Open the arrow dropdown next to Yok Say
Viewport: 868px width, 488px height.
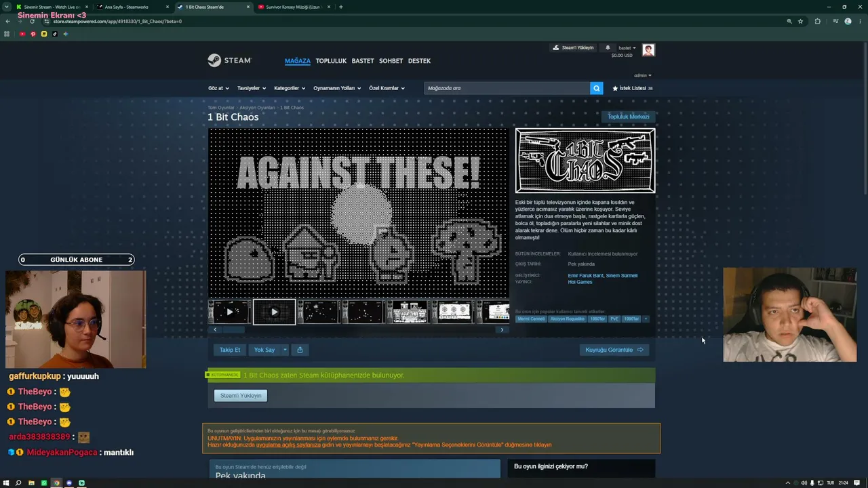pos(285,350)
